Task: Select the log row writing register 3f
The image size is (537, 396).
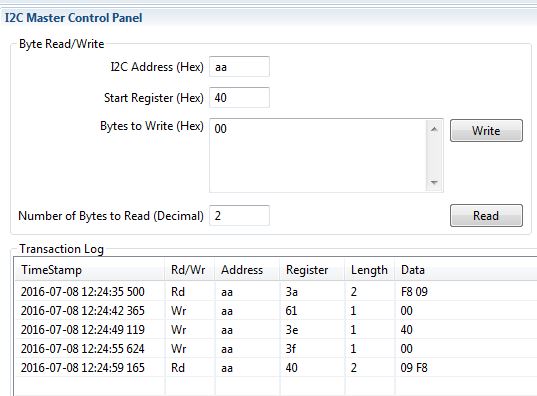Action: 276,349
